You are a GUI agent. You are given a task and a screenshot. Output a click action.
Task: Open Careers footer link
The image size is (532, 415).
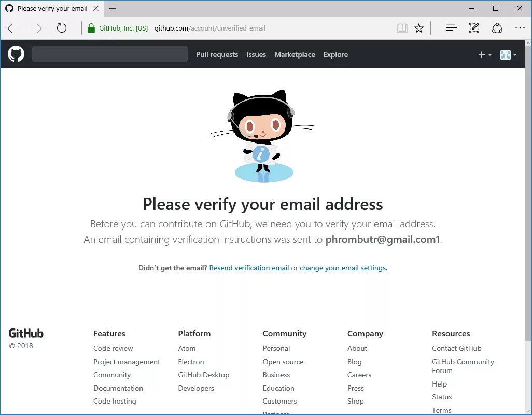coord(359,375)
